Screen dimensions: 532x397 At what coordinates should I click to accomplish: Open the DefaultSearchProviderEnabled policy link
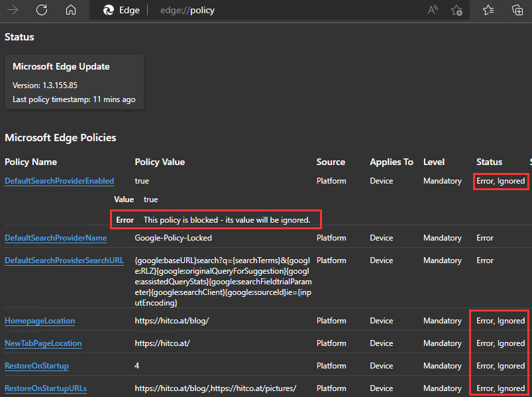[x=59, y=181]
